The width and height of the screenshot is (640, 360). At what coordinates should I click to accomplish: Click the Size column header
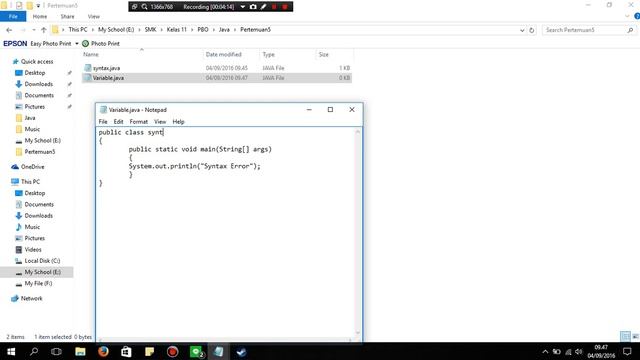point(323,54)
